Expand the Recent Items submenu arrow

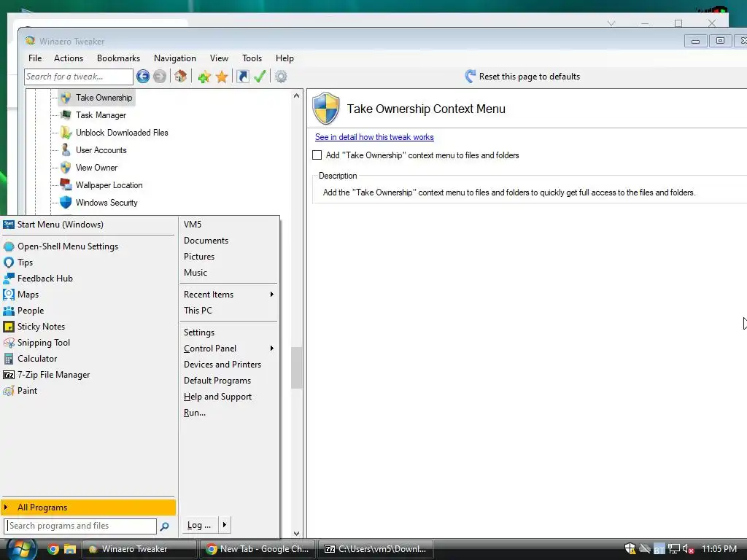point(271,295)
